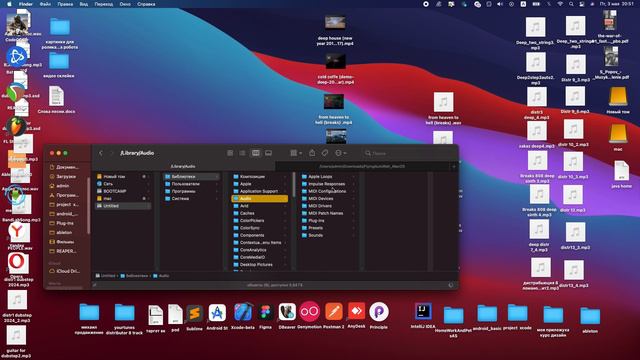Open the Справка menu
The image size is (640, 360).
(x=146, y=4)
